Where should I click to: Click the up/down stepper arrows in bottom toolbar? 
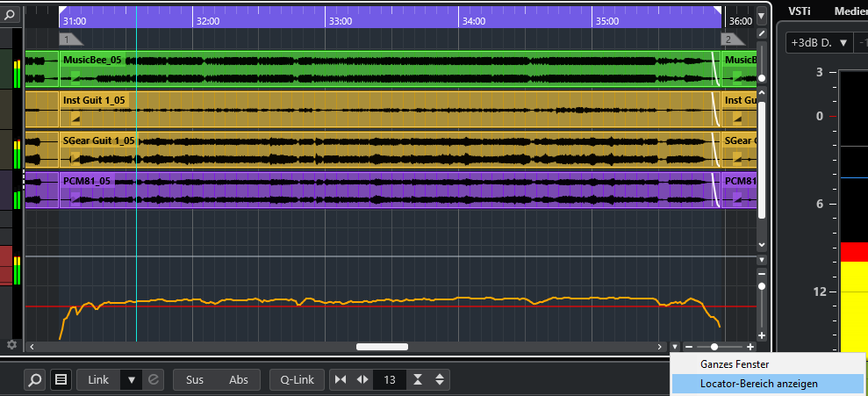tap(440, 380)
